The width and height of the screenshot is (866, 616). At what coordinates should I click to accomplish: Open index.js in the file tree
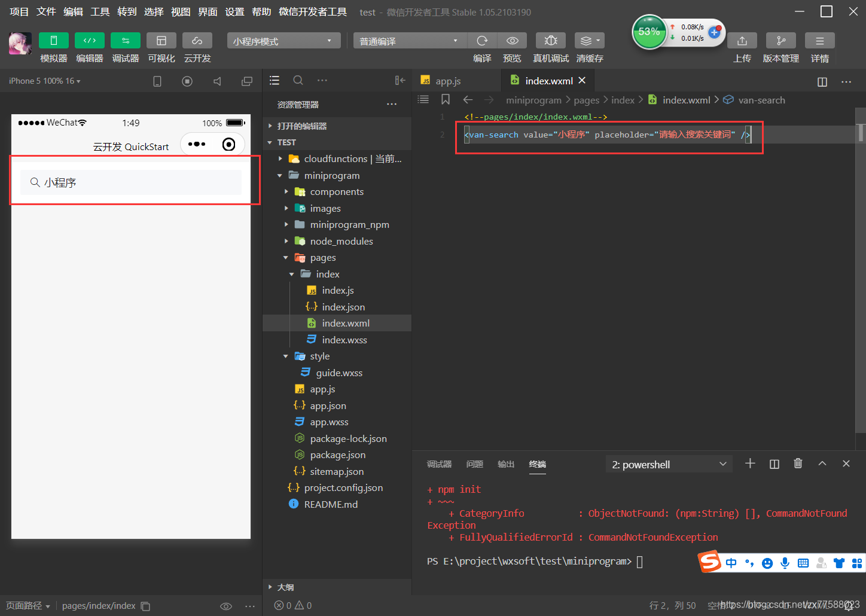[x=337, y=290]
